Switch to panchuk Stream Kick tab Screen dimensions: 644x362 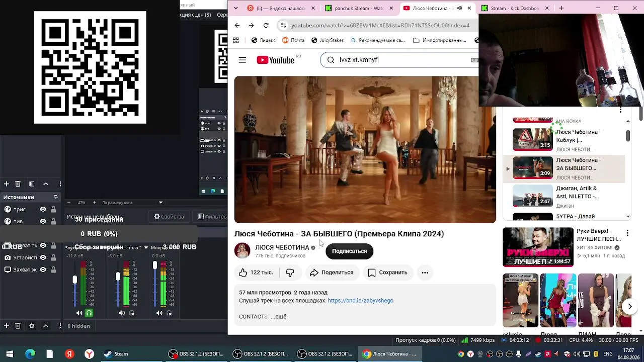click(x=359, y=8)
